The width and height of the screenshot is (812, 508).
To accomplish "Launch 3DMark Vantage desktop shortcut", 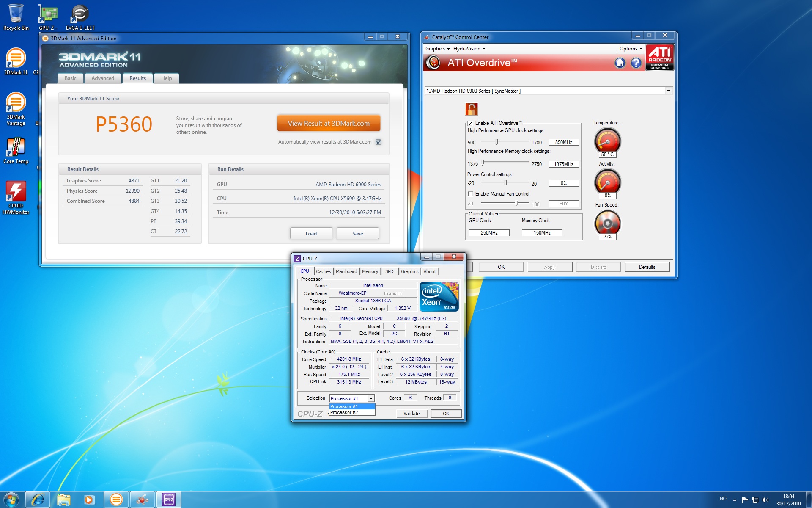I will [x=16, y=109].
